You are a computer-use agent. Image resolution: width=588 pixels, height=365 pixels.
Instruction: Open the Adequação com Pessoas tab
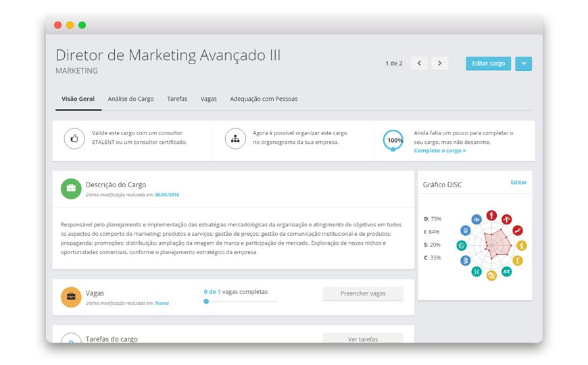[x=264, y=99]
